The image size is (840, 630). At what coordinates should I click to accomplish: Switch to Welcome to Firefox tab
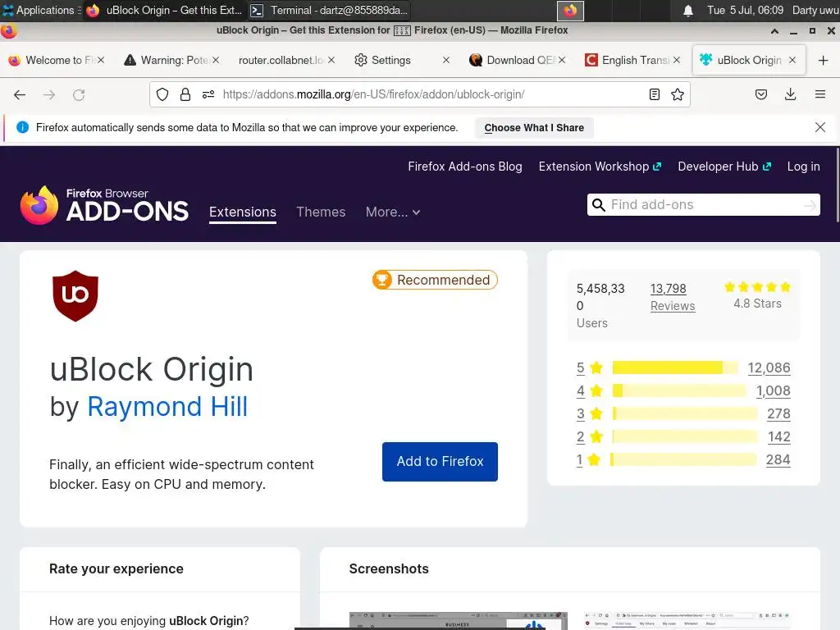[53, 60]
